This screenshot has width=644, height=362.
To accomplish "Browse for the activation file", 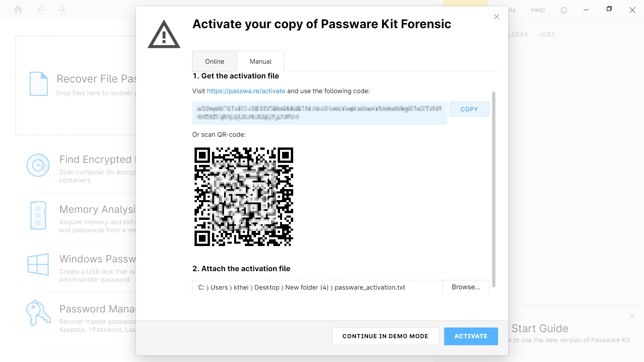I will pos(466,287).
